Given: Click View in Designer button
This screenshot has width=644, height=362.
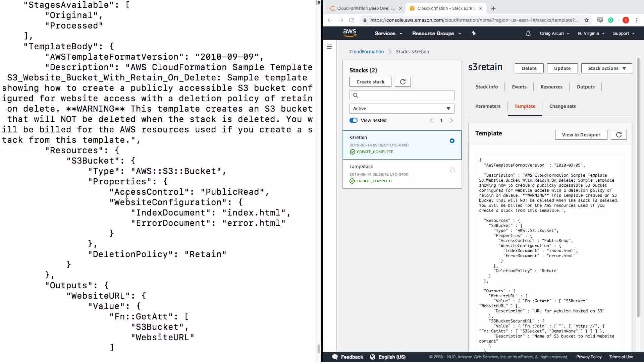Looking at the screenshot, I should (x=581, y=135).
